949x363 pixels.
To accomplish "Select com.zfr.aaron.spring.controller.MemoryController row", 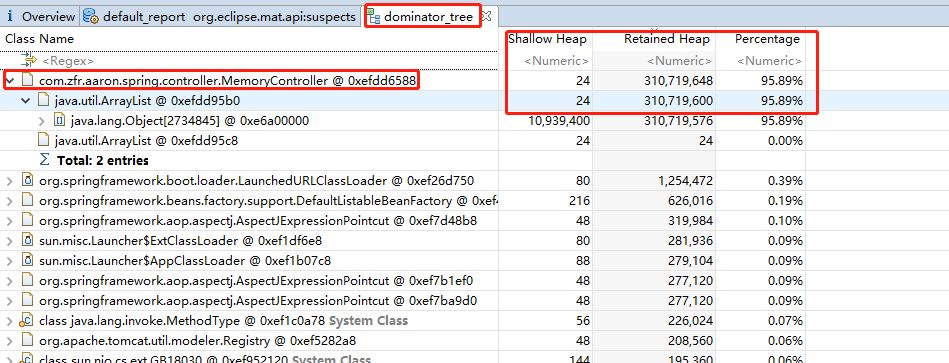I will point(228,80).
